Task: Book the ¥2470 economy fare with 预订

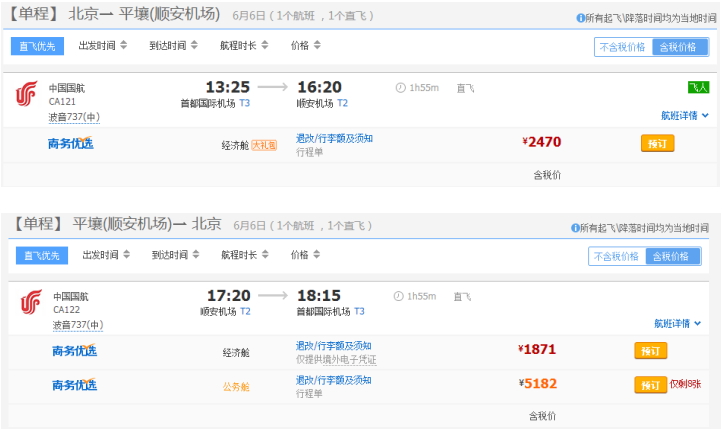Action: click(x=658, y=143)
